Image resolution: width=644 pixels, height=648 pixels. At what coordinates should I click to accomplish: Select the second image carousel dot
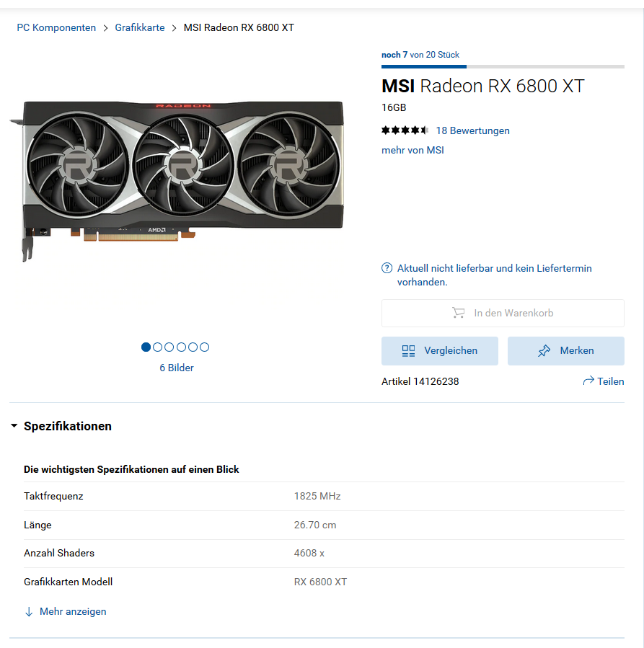point(157,347)
